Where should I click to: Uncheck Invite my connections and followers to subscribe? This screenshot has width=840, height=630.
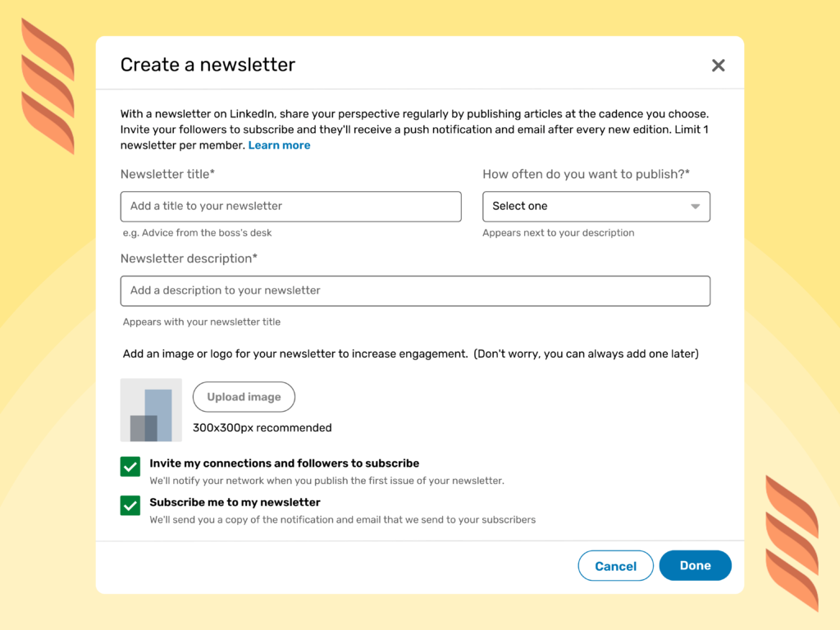tap(130, 465)
